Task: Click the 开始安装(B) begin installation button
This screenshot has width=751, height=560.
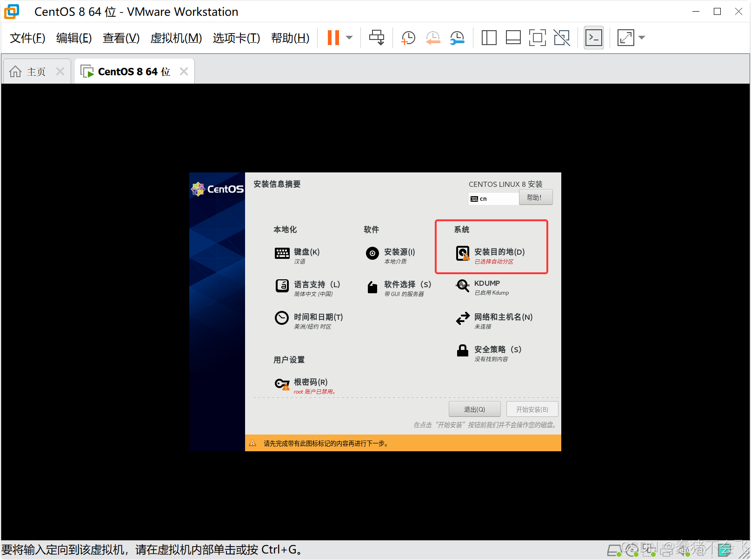Action: coord(532,409)
